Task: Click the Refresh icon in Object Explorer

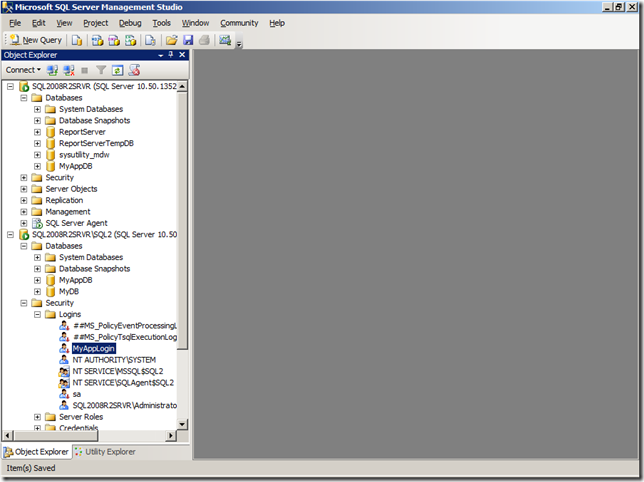Action: pos(117,70)
